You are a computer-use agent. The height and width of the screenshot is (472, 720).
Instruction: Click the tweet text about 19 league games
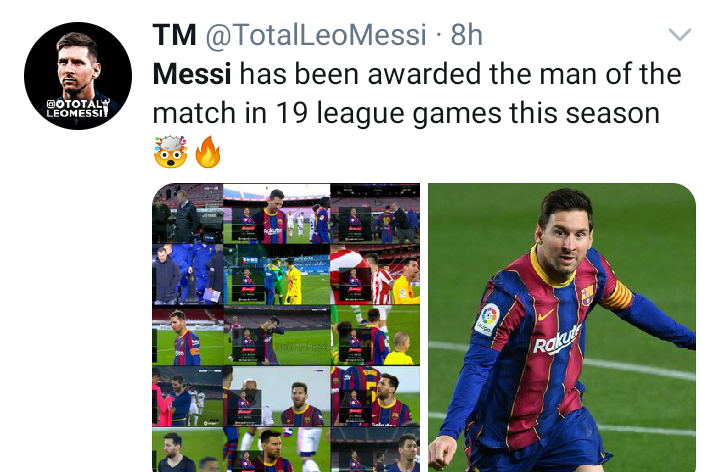(417, 93)
